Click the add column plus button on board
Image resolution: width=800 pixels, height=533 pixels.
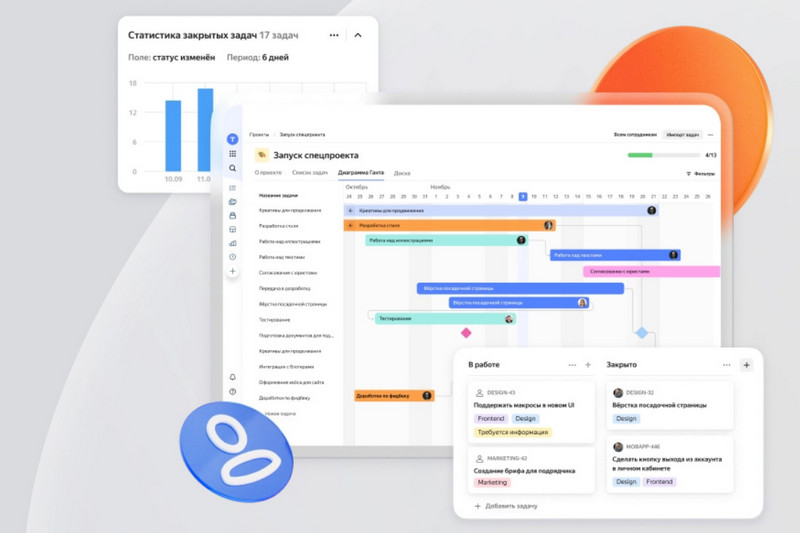(x=746, y=365)
